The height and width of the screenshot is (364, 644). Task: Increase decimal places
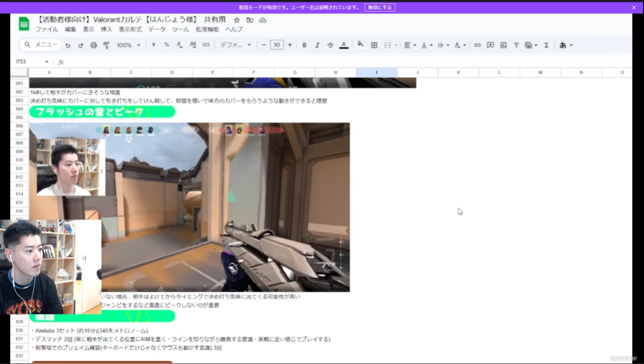tap(193, 45)
